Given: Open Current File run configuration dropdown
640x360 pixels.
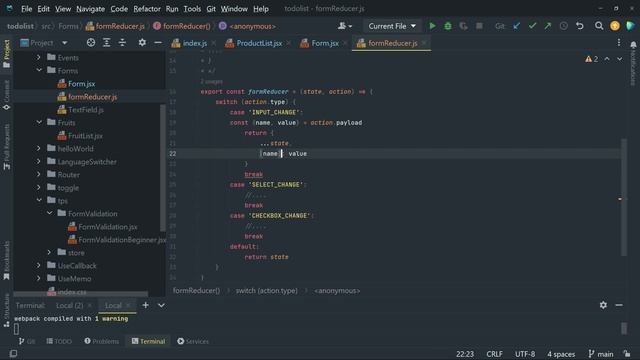Looking at the screenshot, I should click(x=392, y=26).
